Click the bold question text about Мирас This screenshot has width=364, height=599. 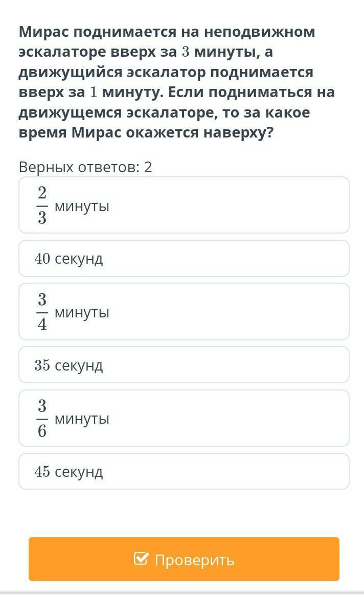tap(177, 82)
